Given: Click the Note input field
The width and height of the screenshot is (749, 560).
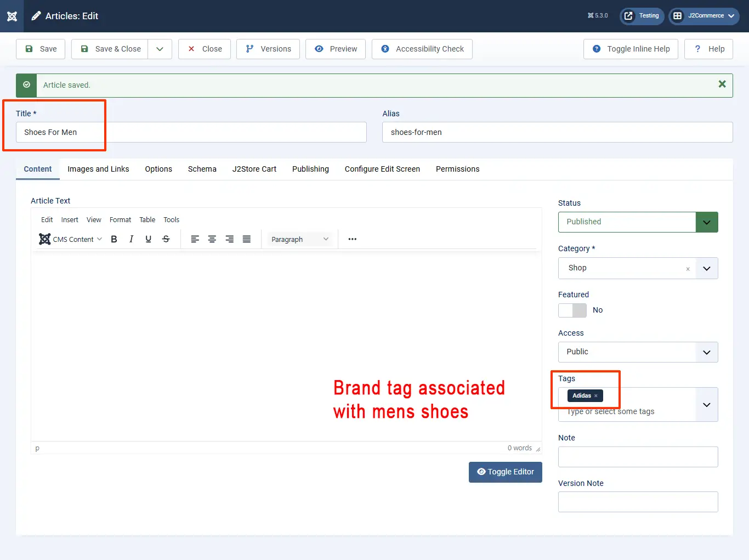Looking at the screenshot, I should click(638, 457).
